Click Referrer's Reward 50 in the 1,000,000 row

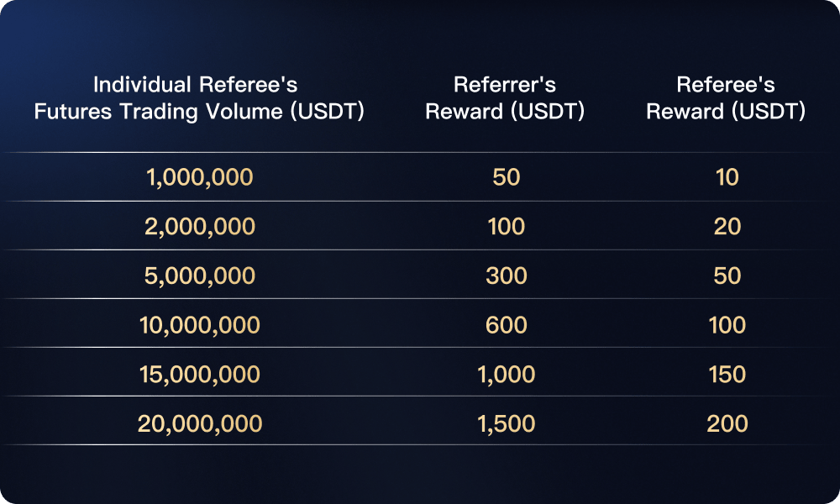506,178
